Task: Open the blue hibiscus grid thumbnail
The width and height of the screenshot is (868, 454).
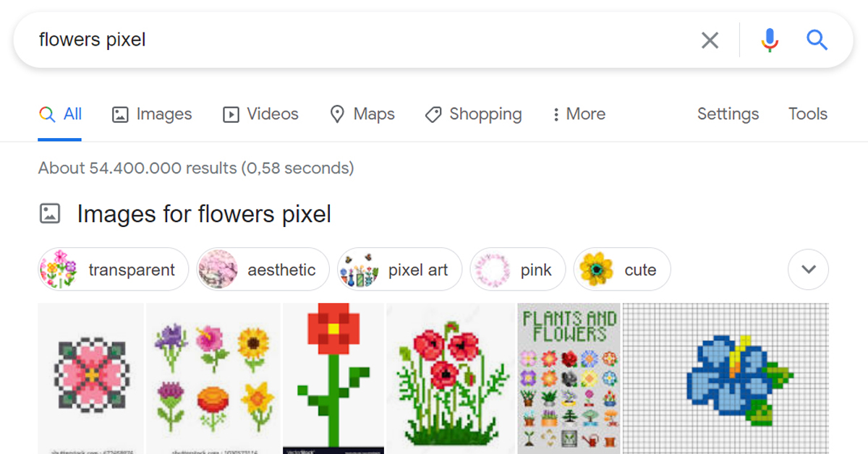Action: coord(726,378)
